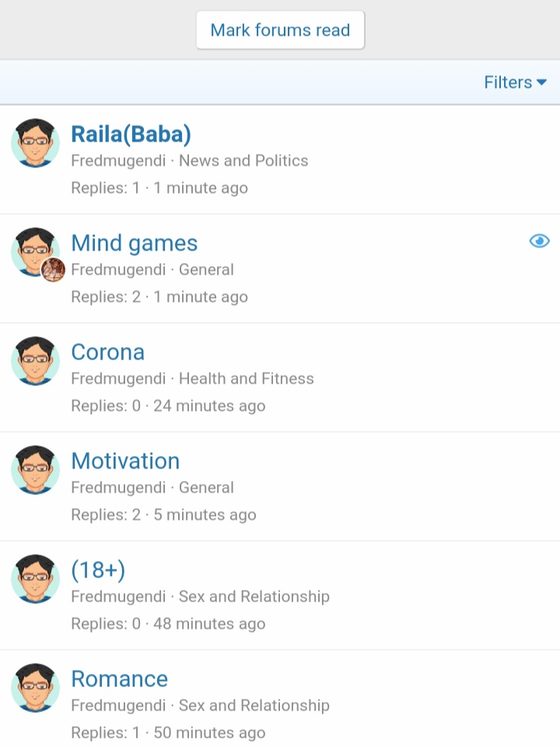Click the avatar beside Raila(Baba) thread
The height and width of the screenshot is (747, 560).
tap(35, 143)
